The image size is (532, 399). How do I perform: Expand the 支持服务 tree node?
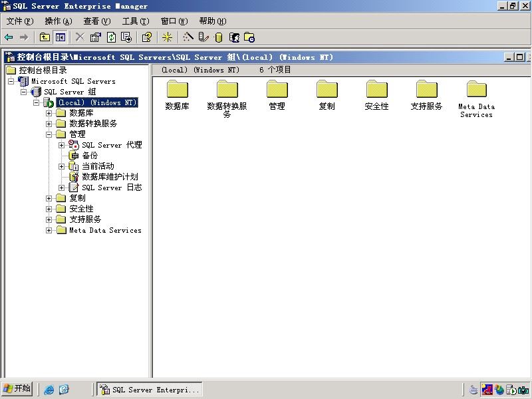pos(49,219)
